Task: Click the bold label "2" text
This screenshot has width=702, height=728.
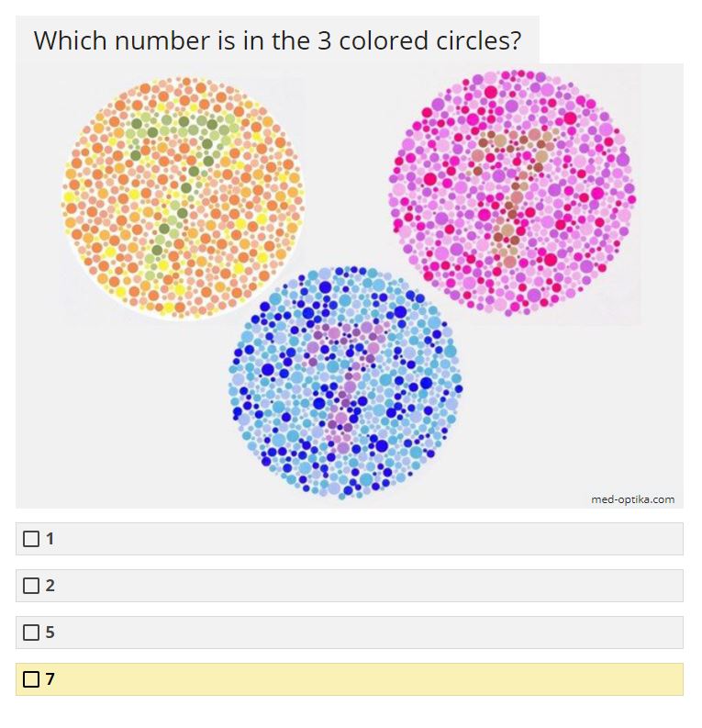Action: [x=50, y=586]
